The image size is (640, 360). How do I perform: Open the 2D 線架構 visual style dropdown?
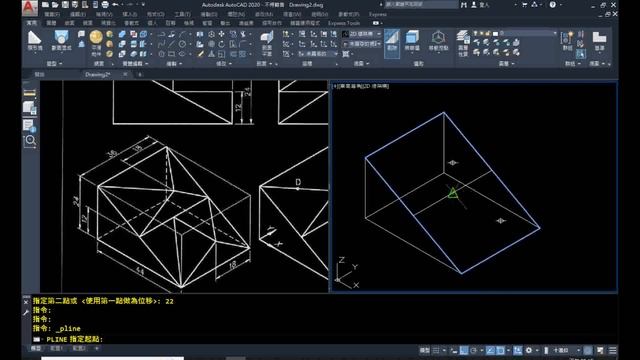point(362,34)
